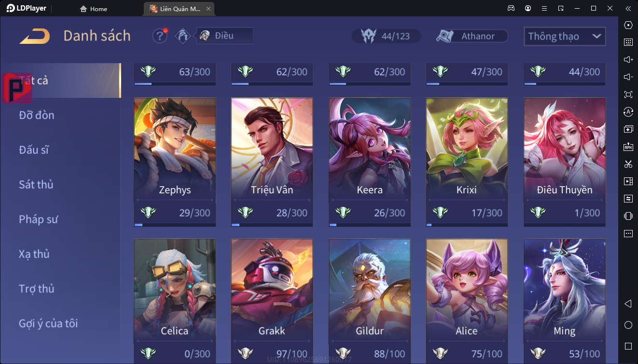Expand the Thông thạo sort dropdown
The image size is (638, 364).
click(565, 36)
